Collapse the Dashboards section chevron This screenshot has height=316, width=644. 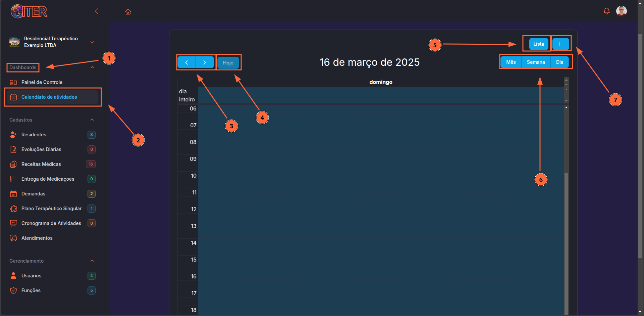(92, 67)
